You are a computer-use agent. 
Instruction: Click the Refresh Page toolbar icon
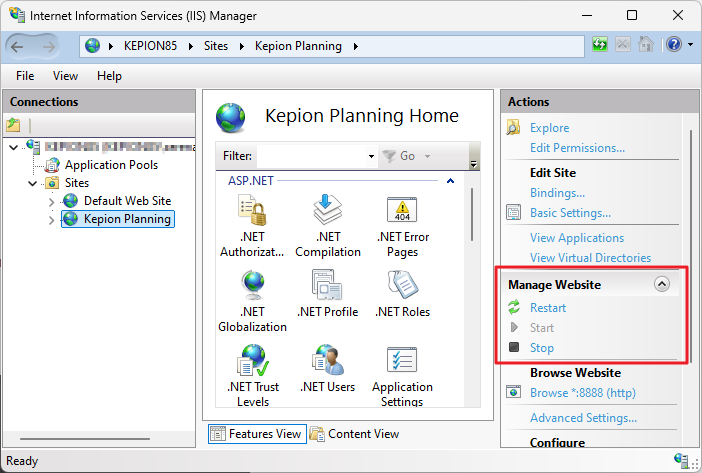[x=600, y=44]
